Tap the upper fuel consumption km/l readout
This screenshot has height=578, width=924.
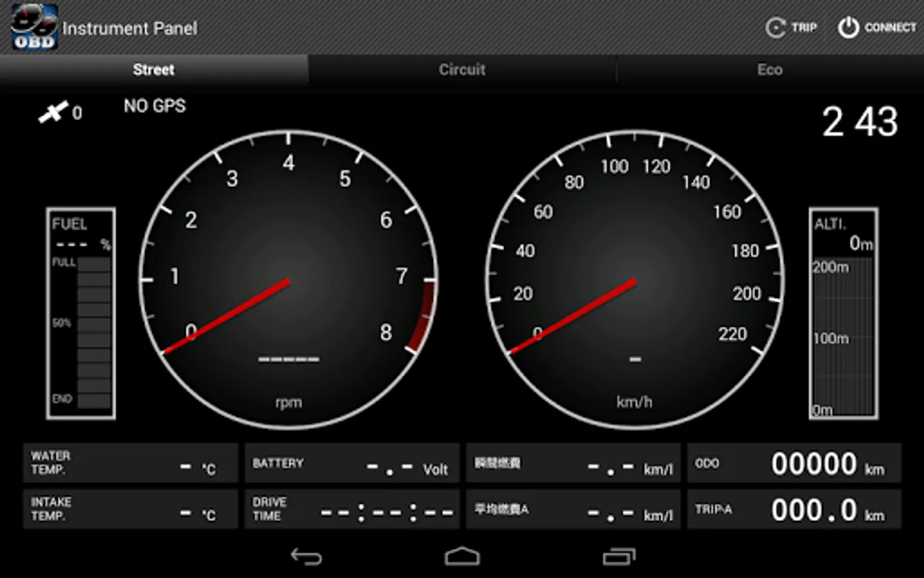573,462
